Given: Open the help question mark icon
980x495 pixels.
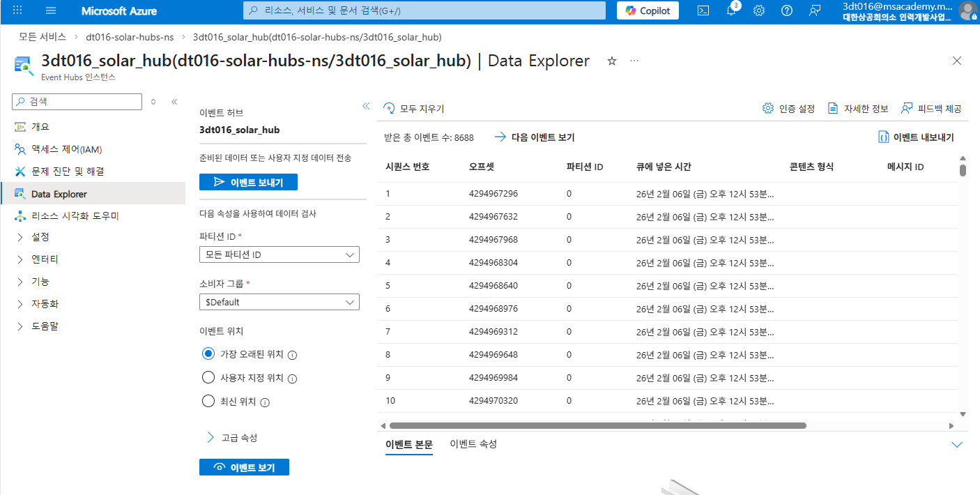Looking at the screenshot, I should coord(787,10).
